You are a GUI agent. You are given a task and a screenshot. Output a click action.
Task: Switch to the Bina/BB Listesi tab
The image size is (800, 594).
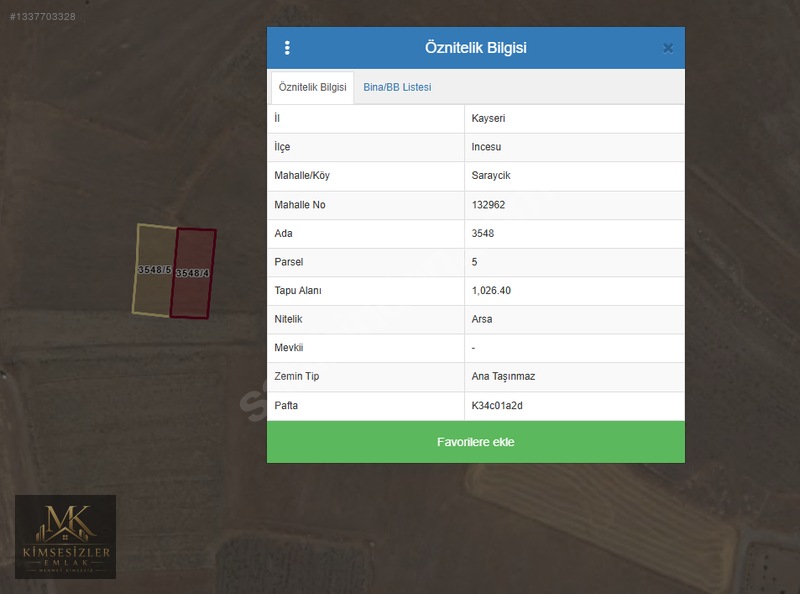(x=397, y=87)
